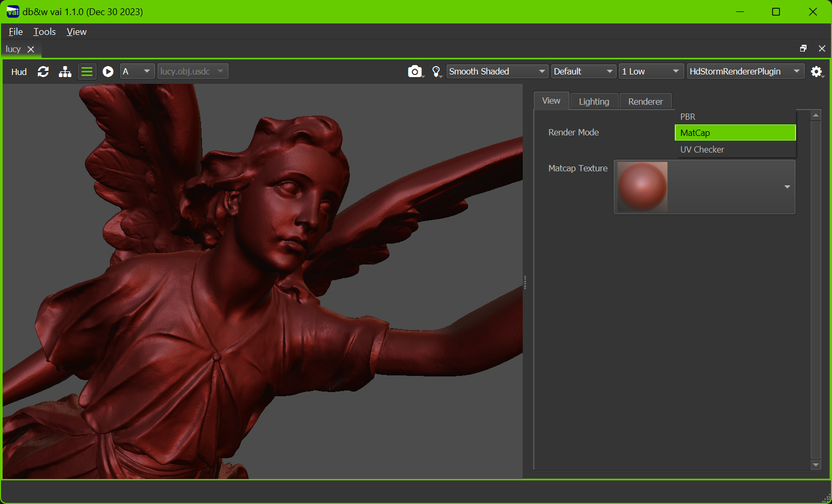Image resolution: width=832 pixels, height=504 pixels.
Task: Open the Tools menu
Action: pos(45,32)
